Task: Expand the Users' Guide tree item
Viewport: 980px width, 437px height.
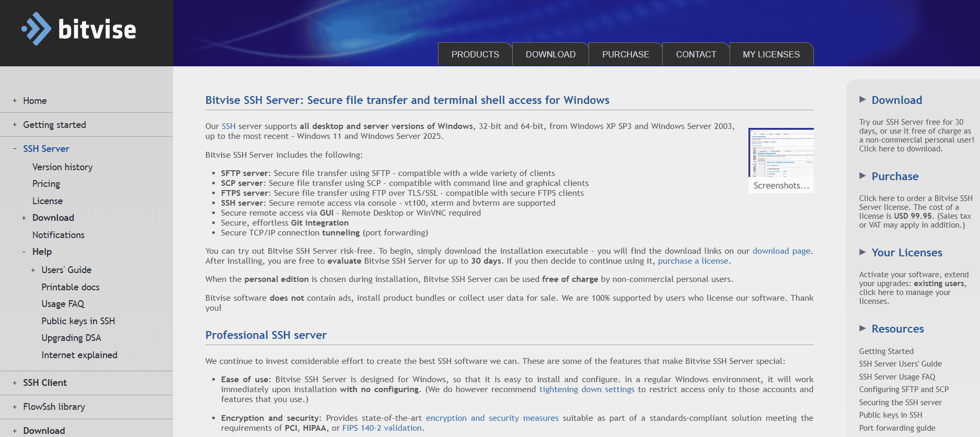Action: point(33,270)
